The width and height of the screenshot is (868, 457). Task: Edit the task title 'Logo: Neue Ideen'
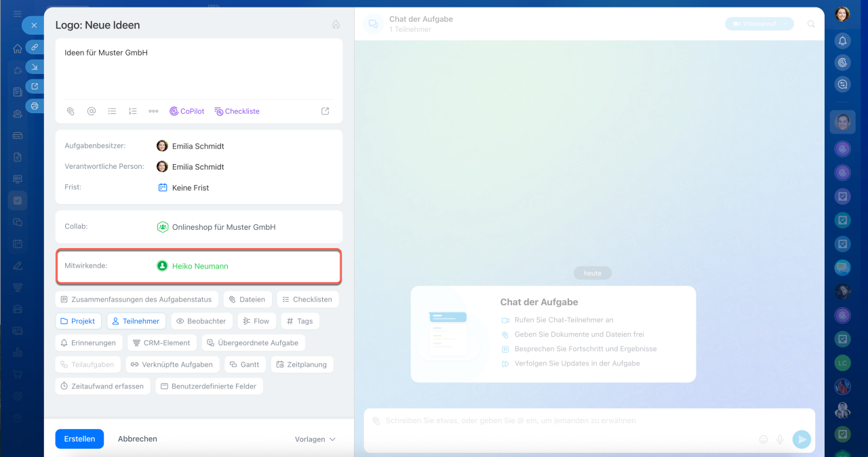pyautogui.click(x=98, y=25)
